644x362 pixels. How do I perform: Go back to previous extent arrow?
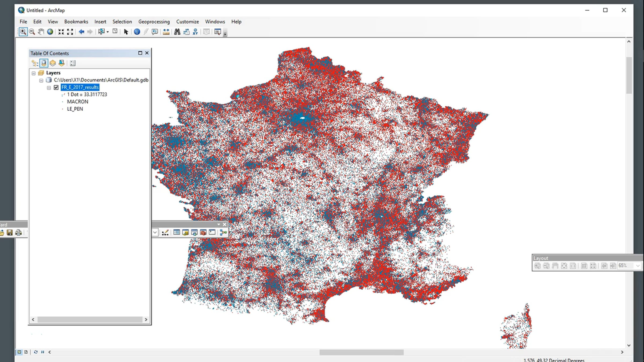81,32
